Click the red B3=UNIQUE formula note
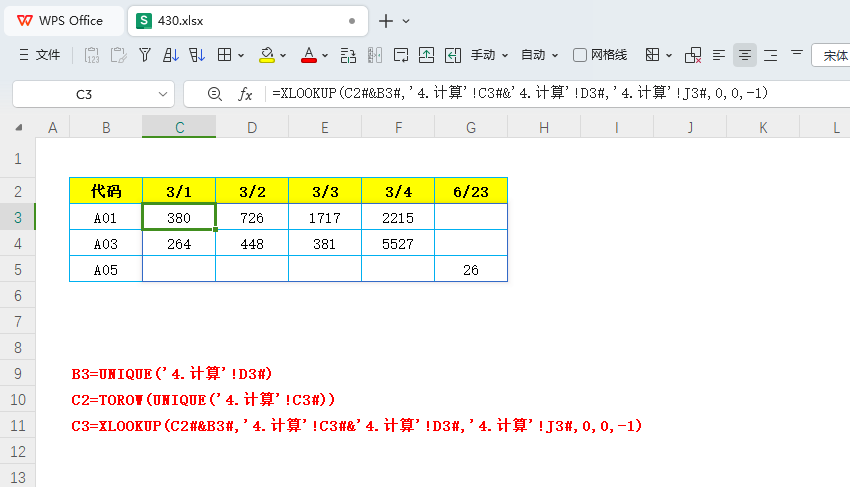 coord(172,374)
